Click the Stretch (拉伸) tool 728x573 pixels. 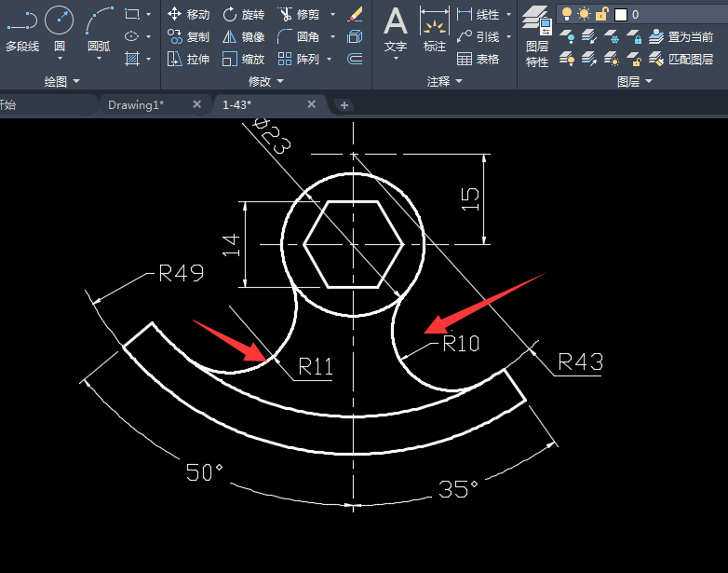(188, 59)
